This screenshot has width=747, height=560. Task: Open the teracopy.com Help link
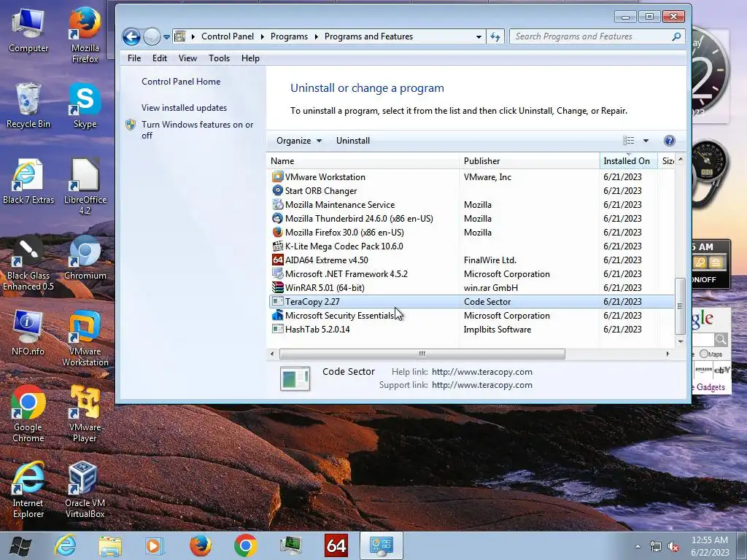(x=482, y=372)
